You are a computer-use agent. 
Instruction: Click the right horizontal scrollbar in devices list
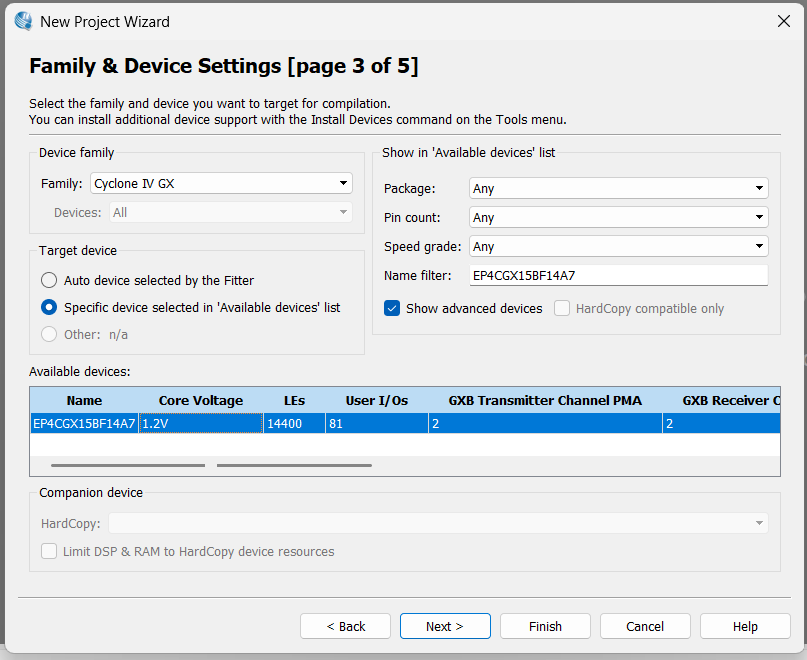coord(294,465)
